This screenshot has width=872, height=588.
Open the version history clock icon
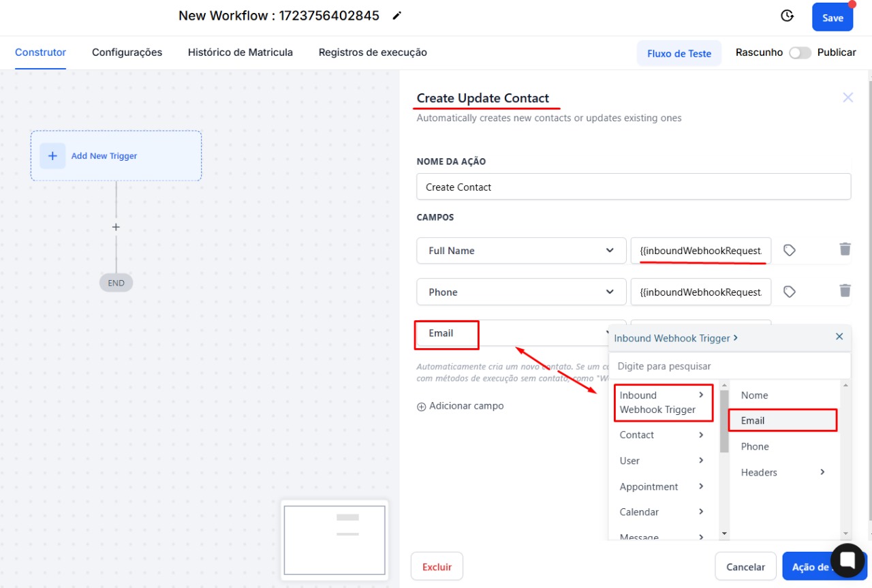(787, 16)
